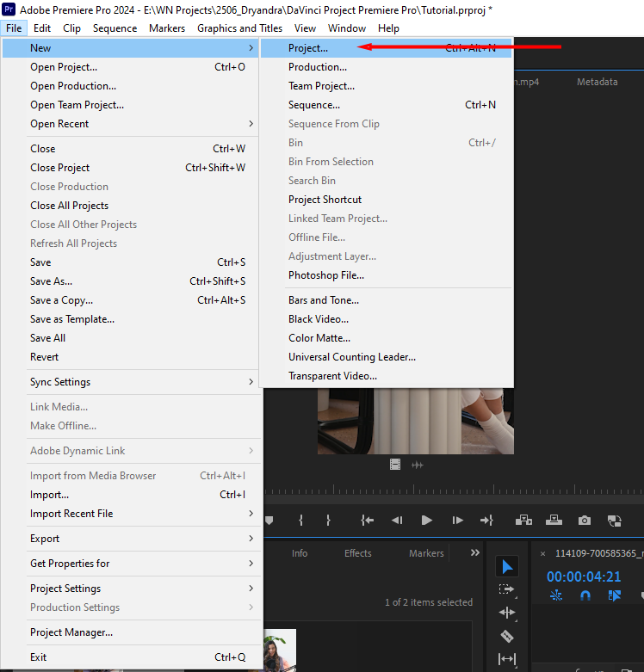Click the Insert clip button
This screenshot has height=672, width=644.
tap(523, 521)
